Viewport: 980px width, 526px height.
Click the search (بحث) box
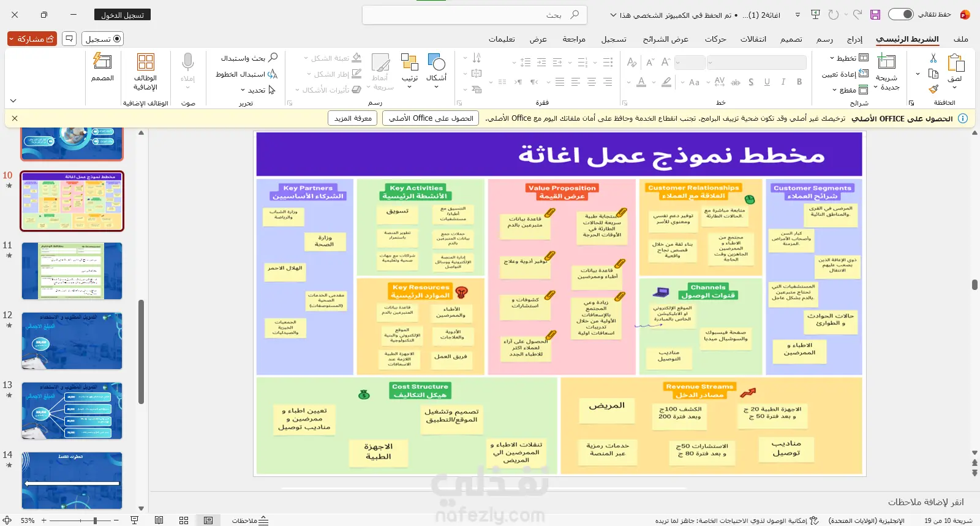point(475,15)
